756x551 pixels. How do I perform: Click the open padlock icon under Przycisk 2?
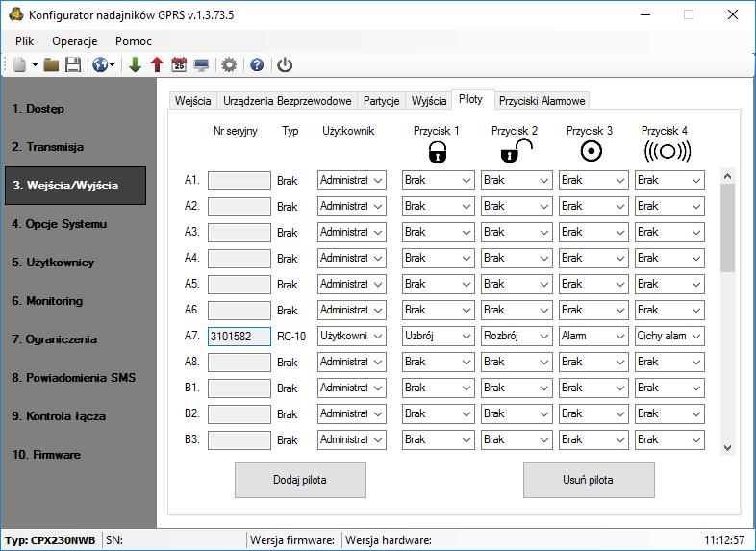point(517,151)
